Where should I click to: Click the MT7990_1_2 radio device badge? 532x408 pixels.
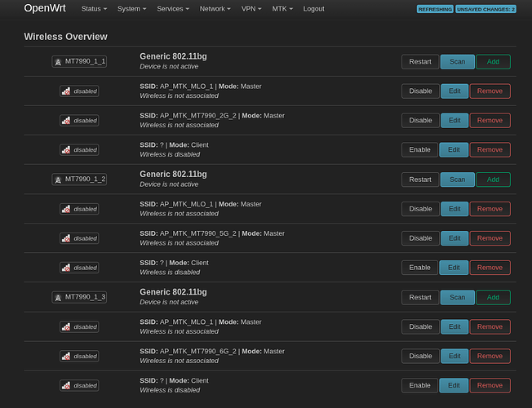79,179
